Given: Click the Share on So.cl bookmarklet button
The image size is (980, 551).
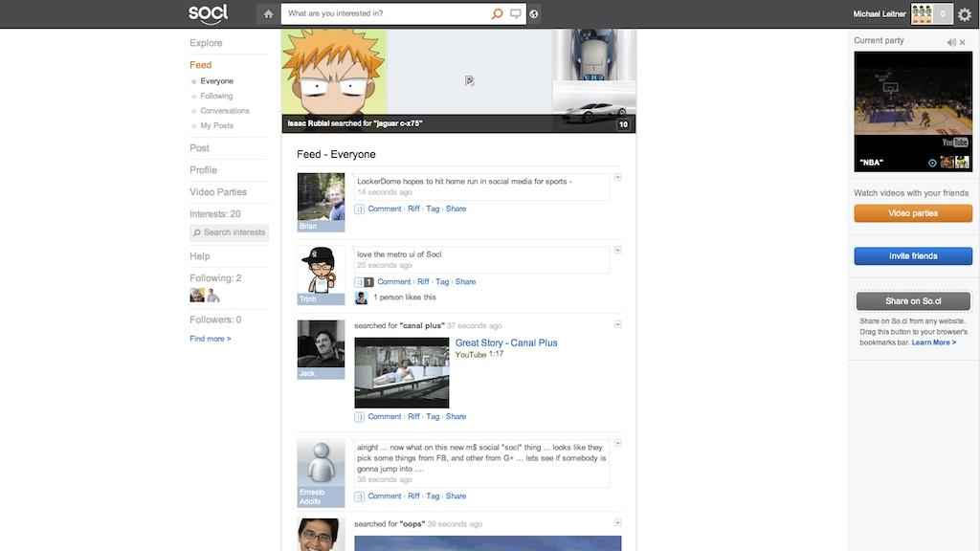Looking at the screenshot, I should point(913,301).
